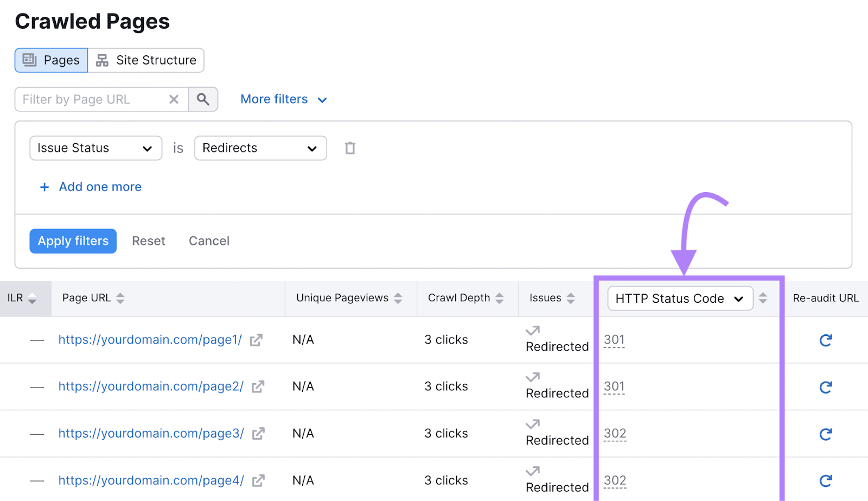Sort the Page URL column
This screenshot has width=868, height=501.
coord(120,298)
